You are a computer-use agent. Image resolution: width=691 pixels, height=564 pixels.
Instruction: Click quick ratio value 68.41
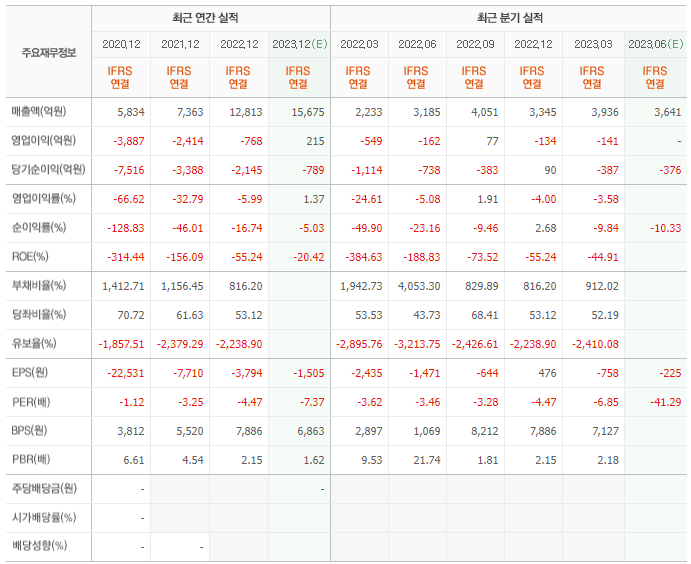point(485,315)
